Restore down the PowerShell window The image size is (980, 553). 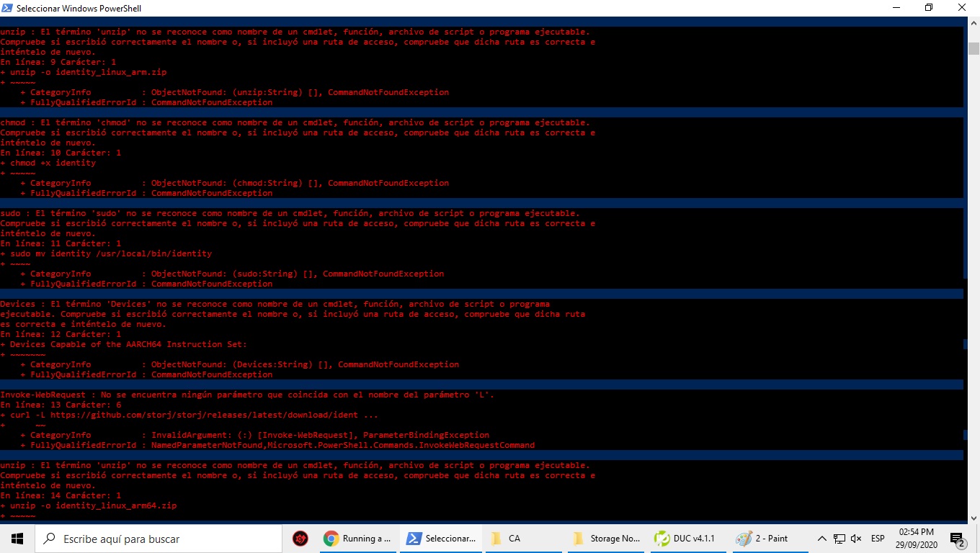pos(929,8)
